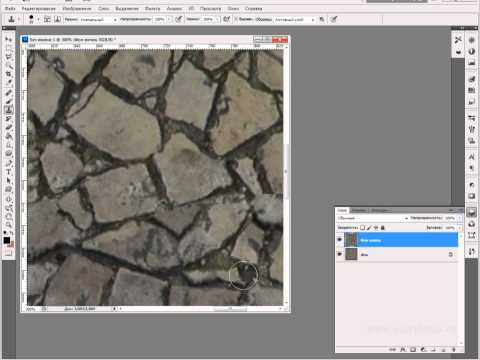Click the foreground color swatch

click(7, 240)
